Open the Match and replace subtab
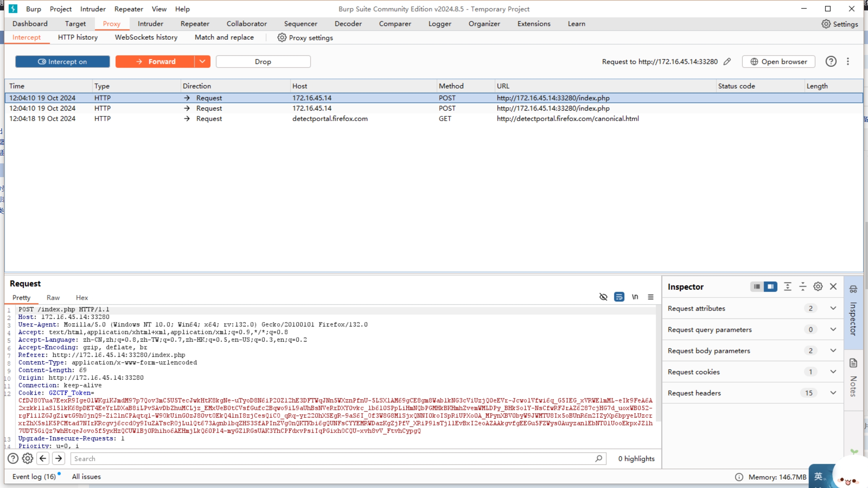 tap(224, 37)
